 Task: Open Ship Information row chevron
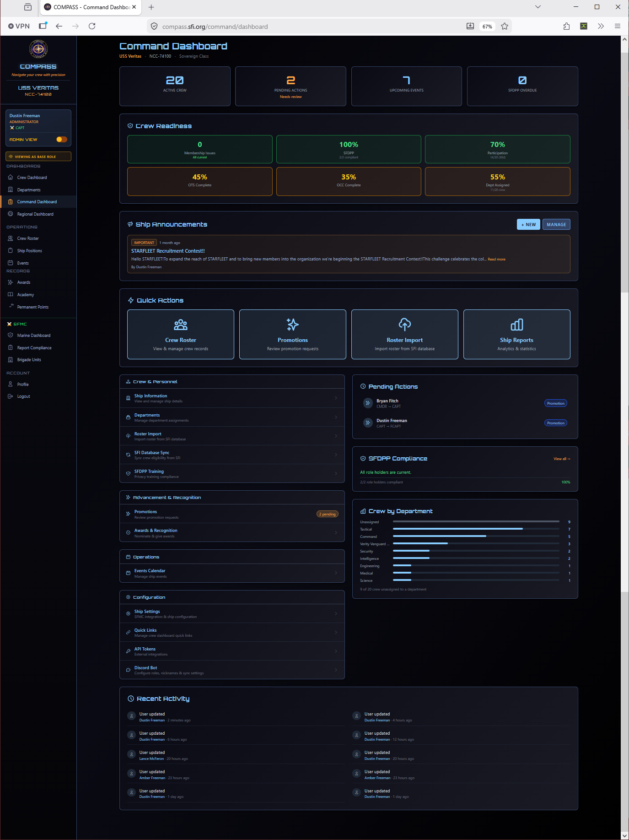point(336,398)
